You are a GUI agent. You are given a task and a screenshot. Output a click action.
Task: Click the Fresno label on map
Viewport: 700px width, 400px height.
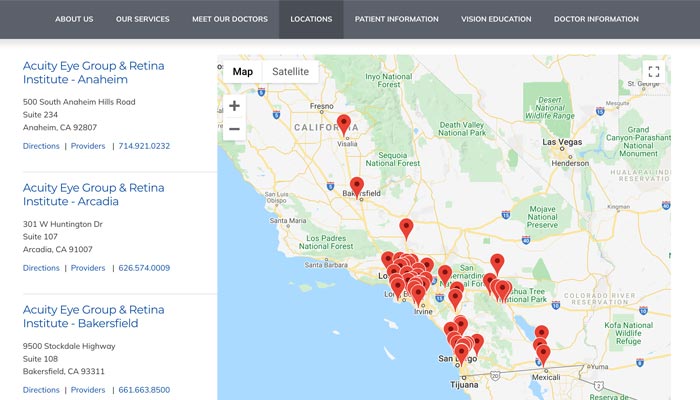[x=321, y=106]
